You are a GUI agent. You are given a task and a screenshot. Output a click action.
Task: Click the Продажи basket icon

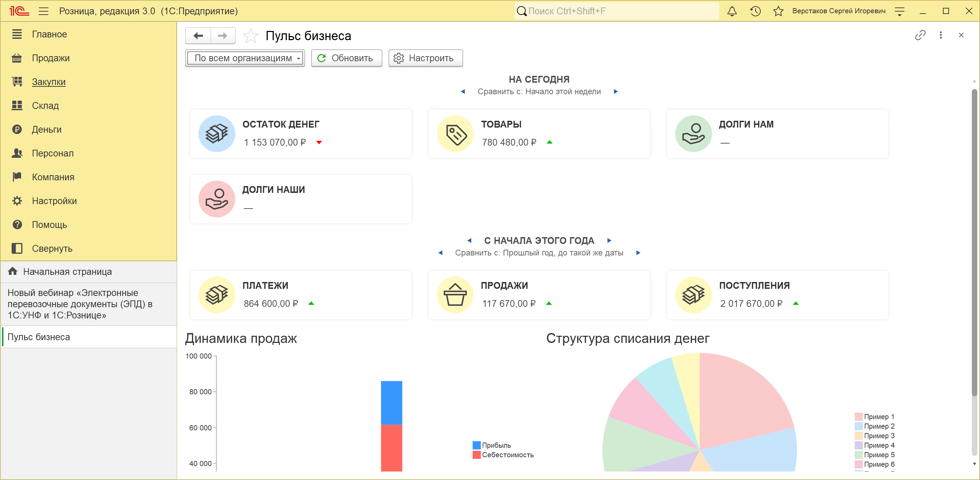(455, 295)
